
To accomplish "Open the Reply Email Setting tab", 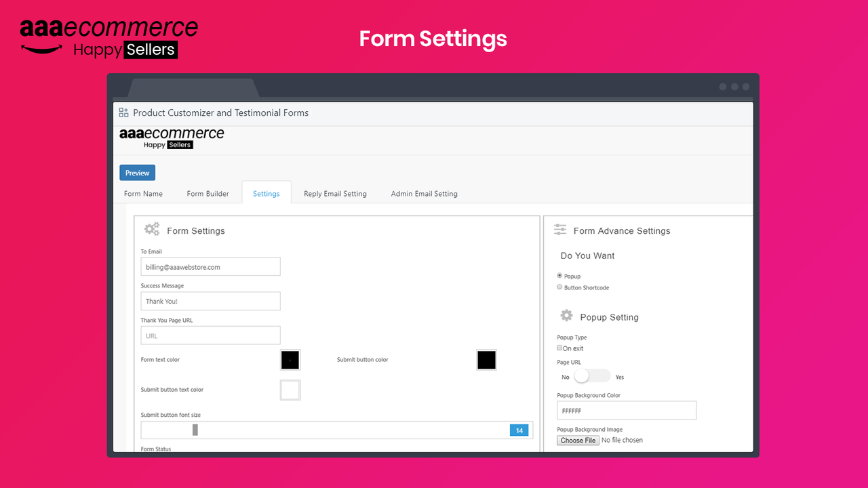I will [335, 193].
